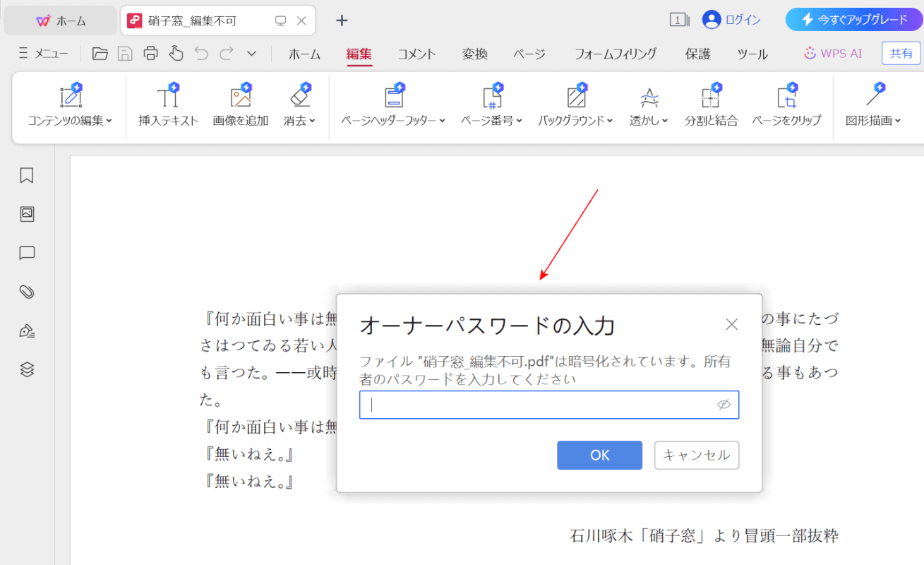
Task: Open a new tab with plus icon
Action: (342, 20)
